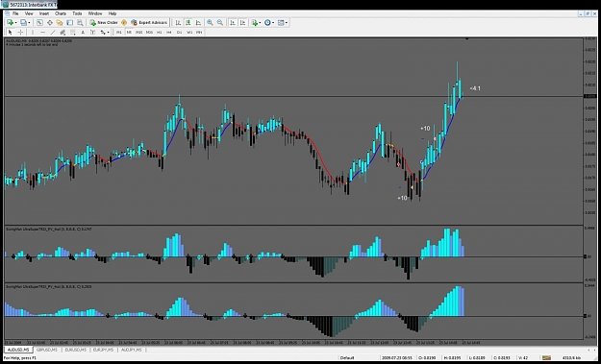
Task: Open the Templates dropdown
Action: (x=283, y=23)
